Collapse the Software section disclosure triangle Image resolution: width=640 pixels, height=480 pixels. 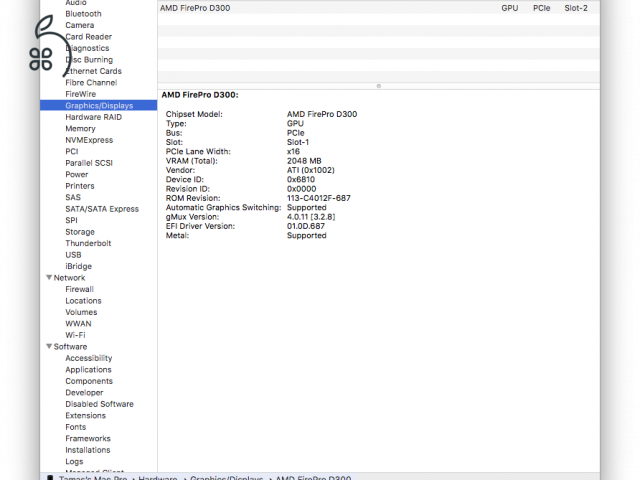49,347
